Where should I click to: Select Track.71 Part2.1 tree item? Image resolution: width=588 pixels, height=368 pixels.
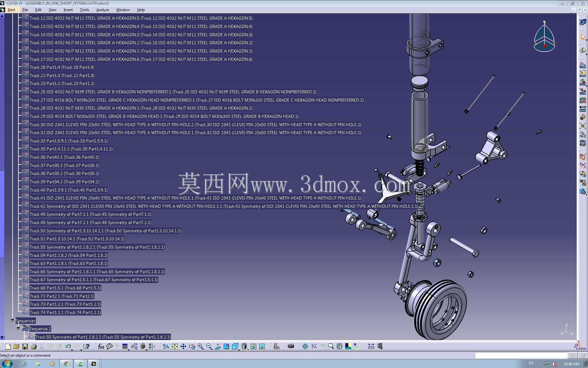point(62,296)
